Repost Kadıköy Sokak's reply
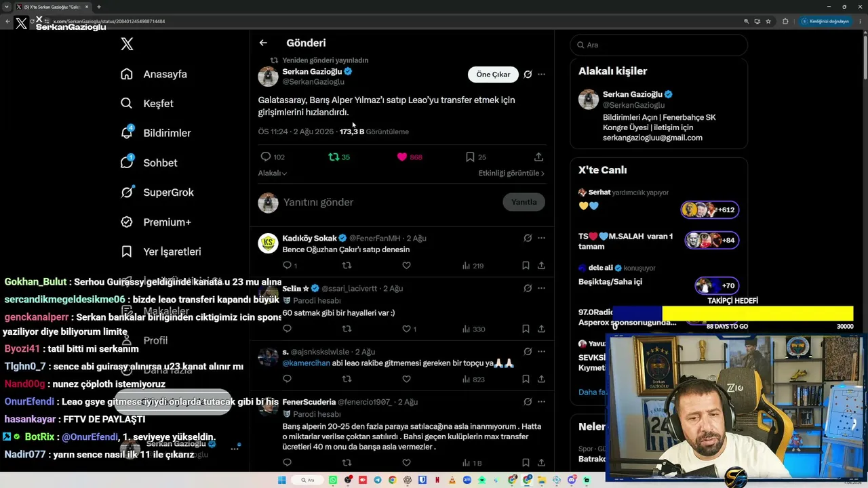 [x=347, y=266]
